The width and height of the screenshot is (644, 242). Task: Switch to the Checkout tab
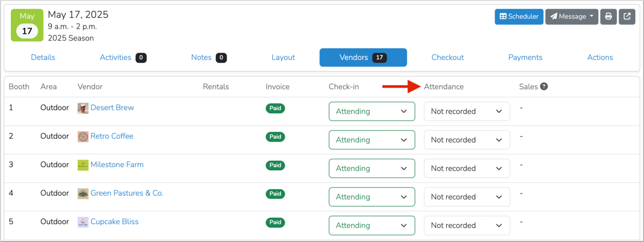tap(447, 57)
